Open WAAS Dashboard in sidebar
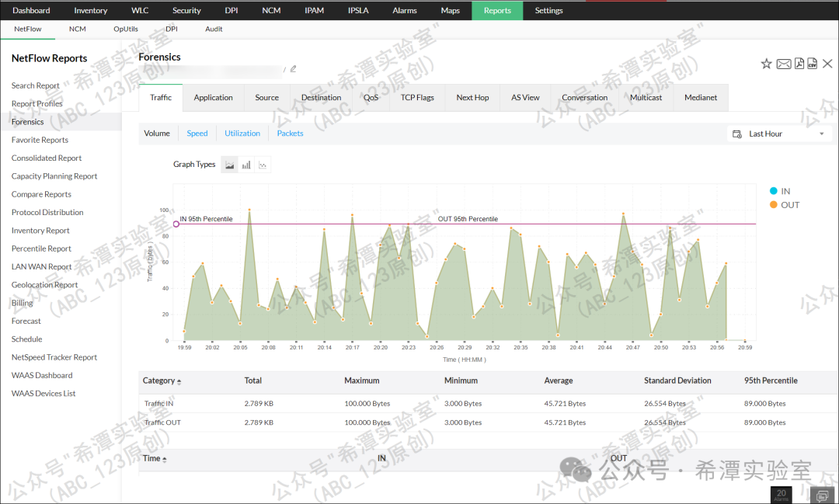839x504 pixels. (x=42, y=376)
